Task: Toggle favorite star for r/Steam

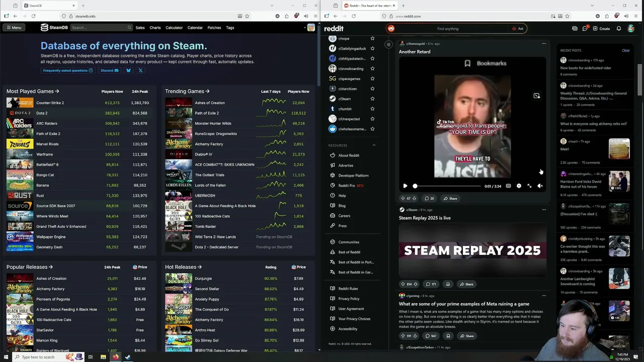Action: (372, 99)
